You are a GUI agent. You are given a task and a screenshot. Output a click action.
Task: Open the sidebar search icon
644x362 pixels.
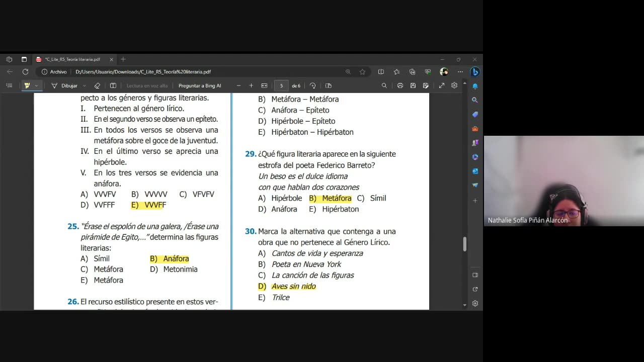[x=475, y=100]
